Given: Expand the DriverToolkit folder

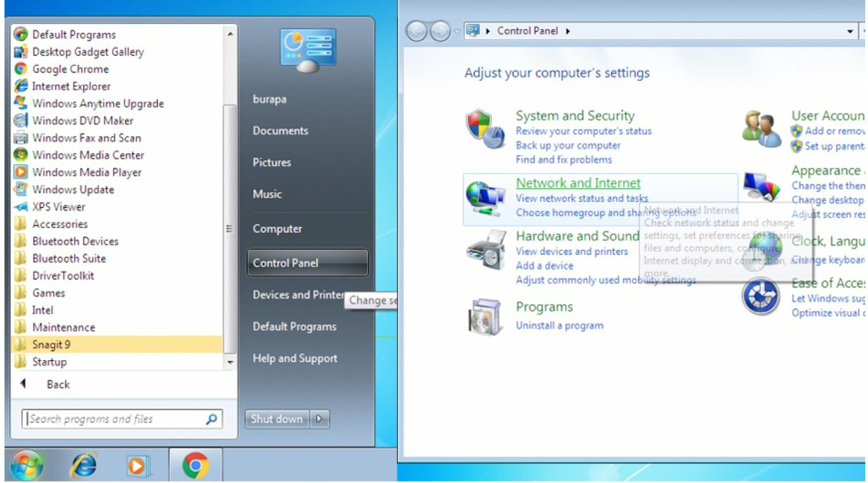Looking at the screenshot, I should tap(54, 275).
